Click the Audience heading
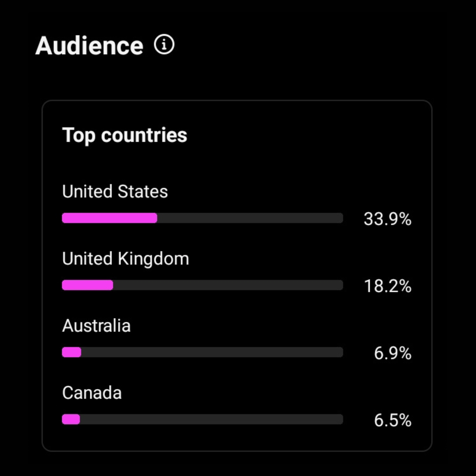The height and width of the screenshot is (476, 476). pyautogui.click(x=89, y=46)
